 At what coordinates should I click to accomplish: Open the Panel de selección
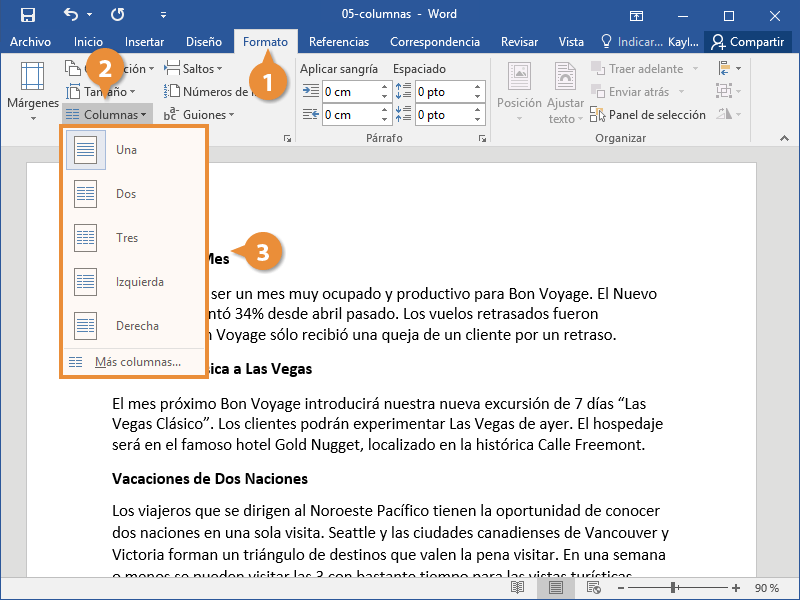tap(648, 115)
